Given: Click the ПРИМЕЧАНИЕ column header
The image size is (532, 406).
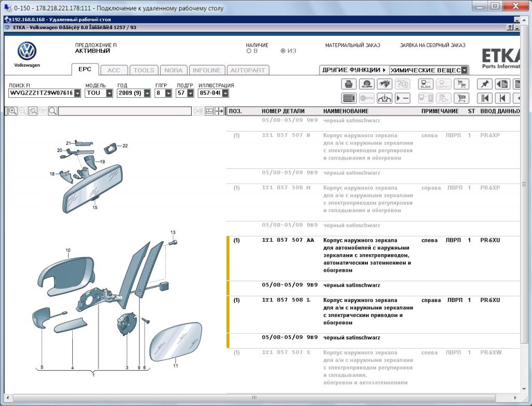Looking at the screenshot, I should coord(440,111).
